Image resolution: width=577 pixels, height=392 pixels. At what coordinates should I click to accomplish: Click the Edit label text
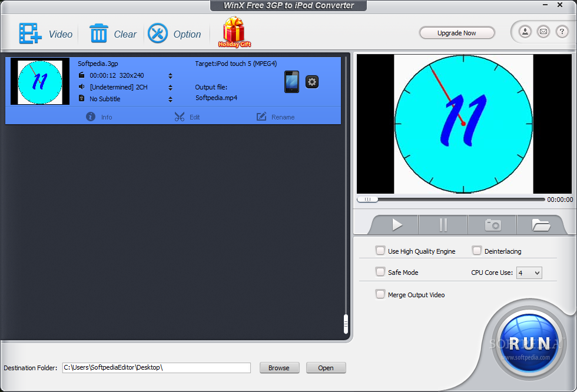(195, 117)
